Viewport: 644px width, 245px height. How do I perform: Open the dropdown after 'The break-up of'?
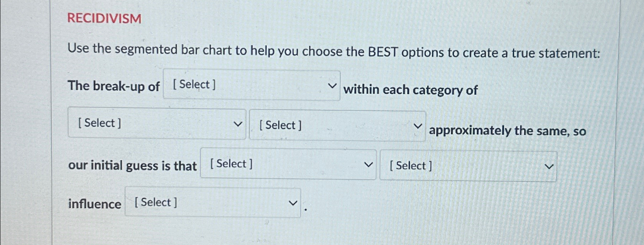pyautogui.click(x=251, y=86)
